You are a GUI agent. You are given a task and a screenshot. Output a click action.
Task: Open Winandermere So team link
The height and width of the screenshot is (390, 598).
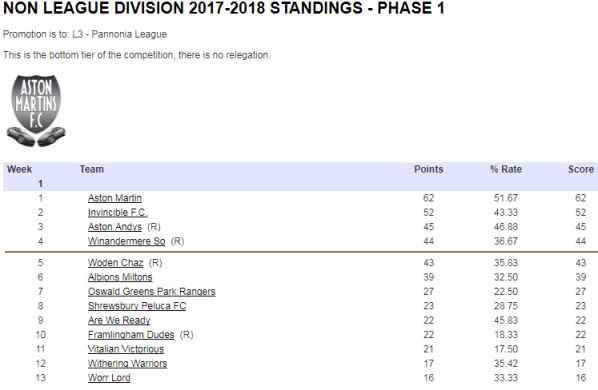coord(127,241)
